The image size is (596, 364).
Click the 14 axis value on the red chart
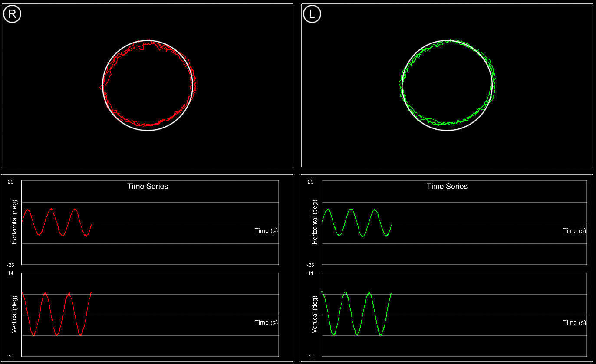point(11,273)
